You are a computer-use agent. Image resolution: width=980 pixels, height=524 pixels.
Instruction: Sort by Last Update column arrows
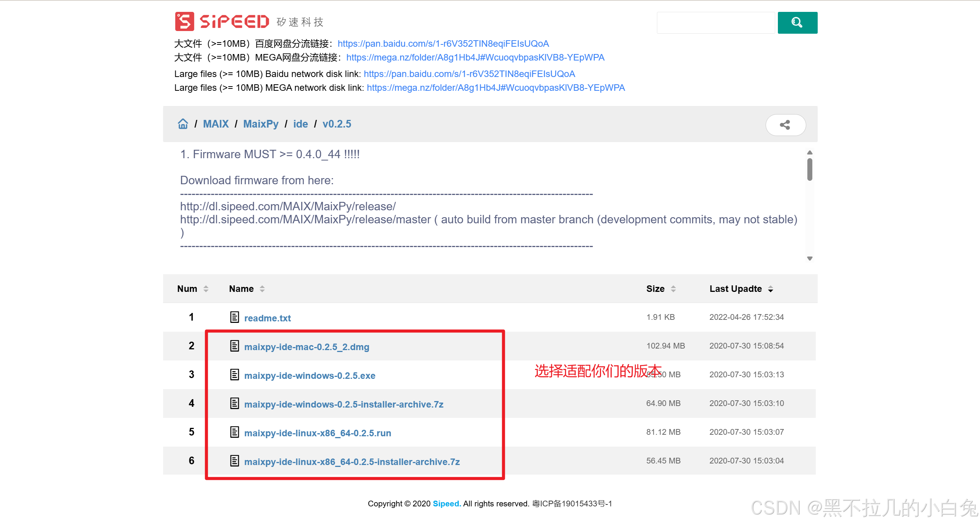point(770,289)
